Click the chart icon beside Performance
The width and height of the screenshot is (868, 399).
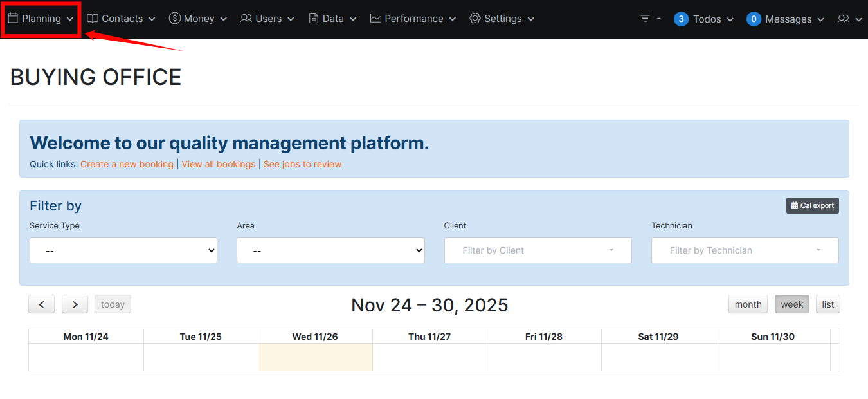pos(375,19)
